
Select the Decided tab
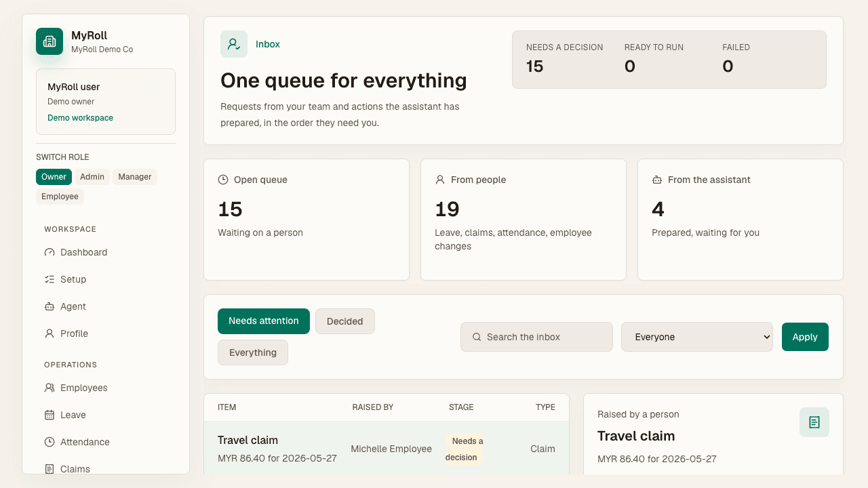(345, 321)
